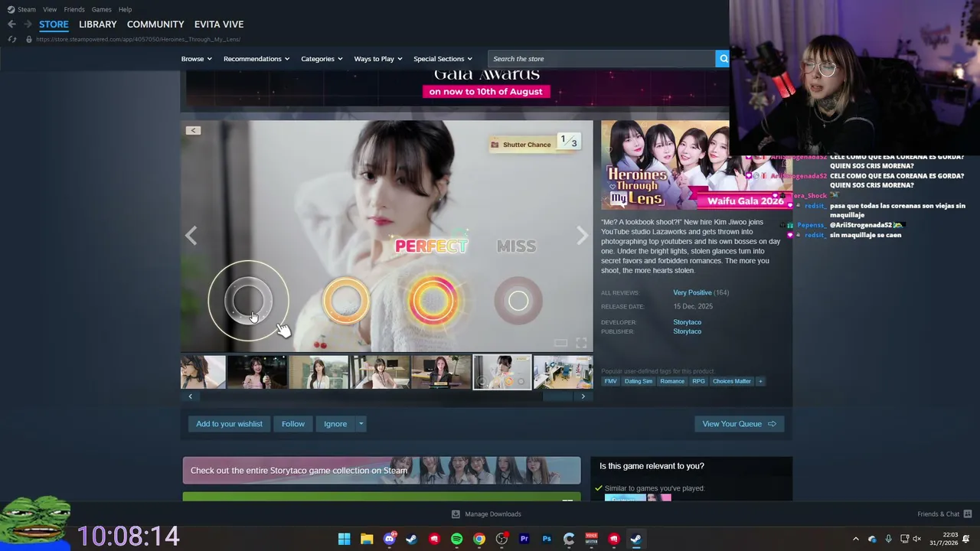This screenshot has height=551, width=980.
Task: Expand the Ways to Play dropdown
Action: [378, 59]
